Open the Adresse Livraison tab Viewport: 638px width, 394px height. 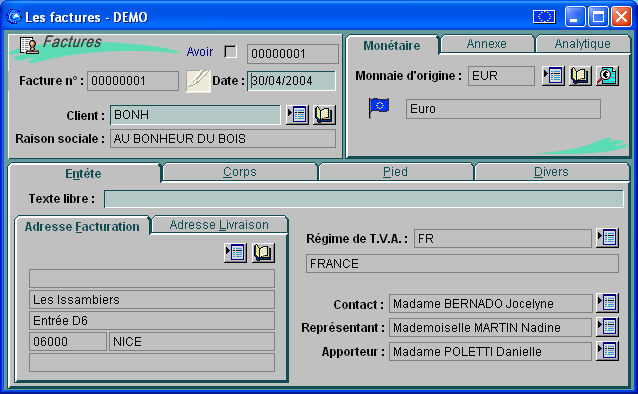[219, 225]
